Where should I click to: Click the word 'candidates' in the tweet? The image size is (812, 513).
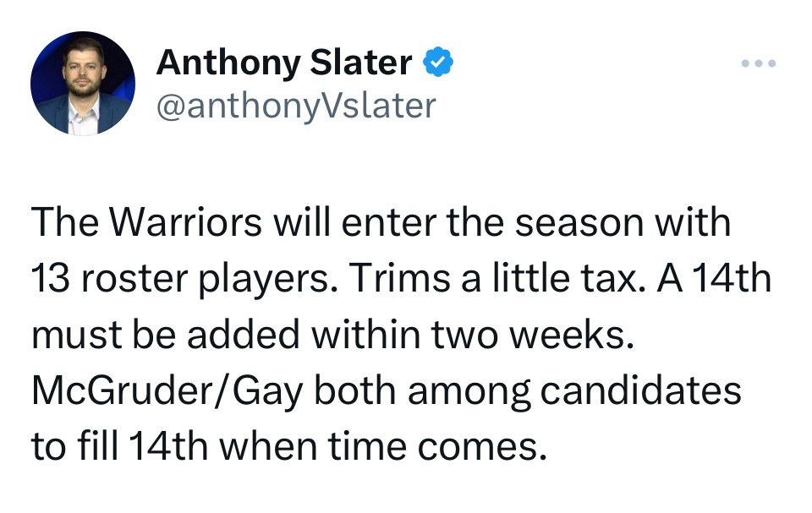point(640,390)
